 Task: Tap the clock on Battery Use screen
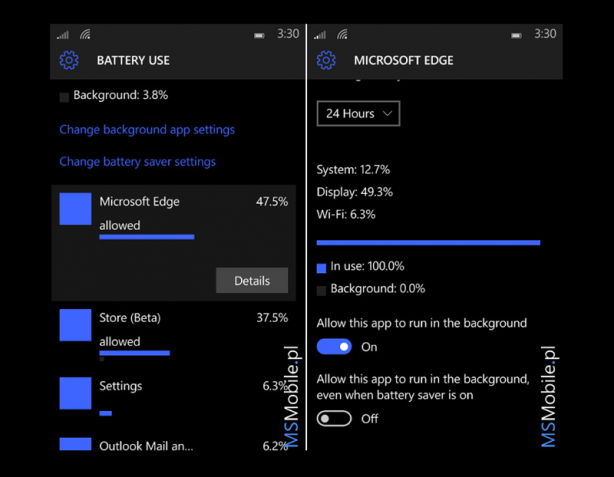(288, 34)
